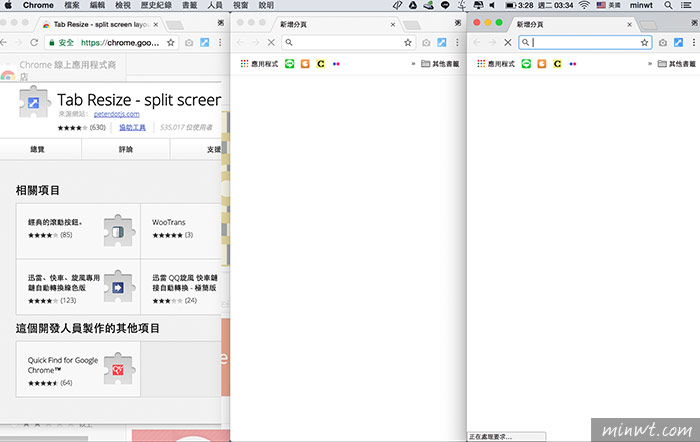Switch to the 總覽 tab
This screenshot has width=700, height=442.
click(38, 149)
